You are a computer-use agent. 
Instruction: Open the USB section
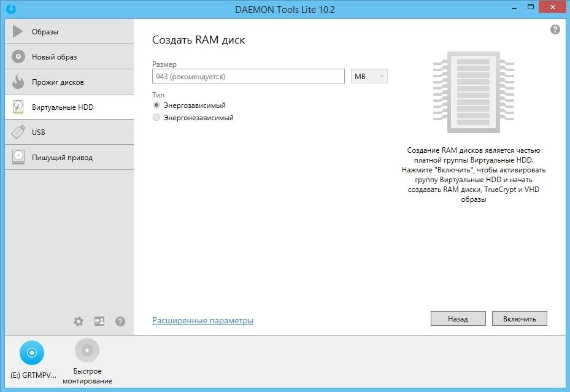(69, 132)
